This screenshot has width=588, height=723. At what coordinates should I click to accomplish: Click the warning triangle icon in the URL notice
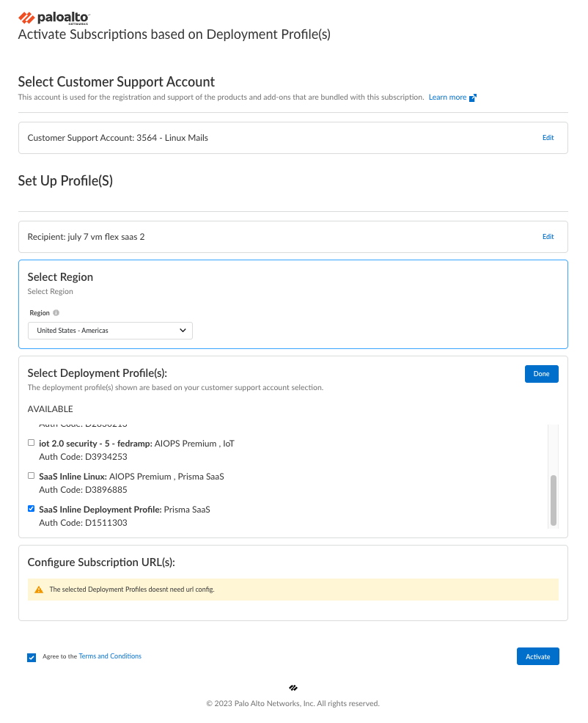[39, 590]
